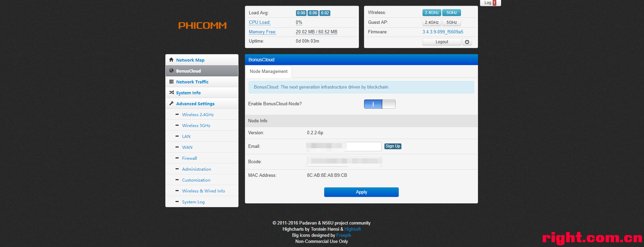This screenshot has height=247, width=644.
Task: Click the Network Map home icon
Action: click(x=171, y=60)
